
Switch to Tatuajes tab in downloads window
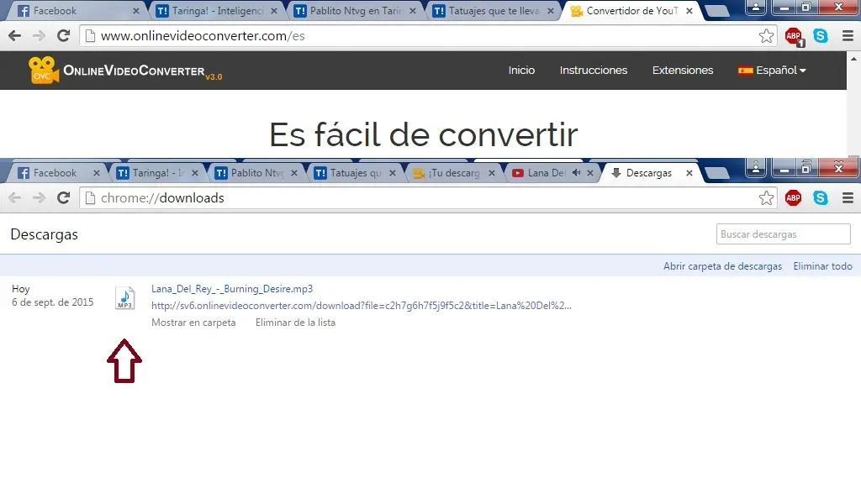354,173
